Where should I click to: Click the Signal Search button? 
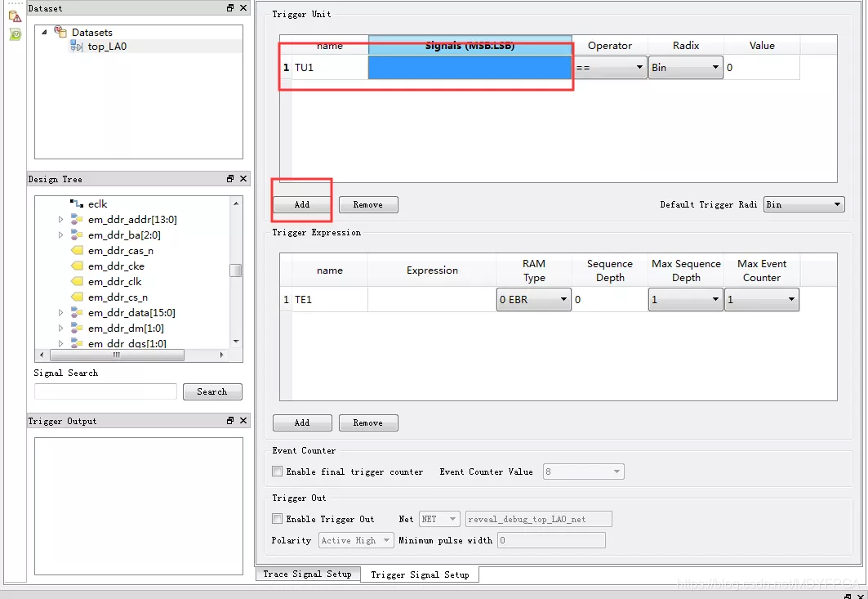coord(212,391)
